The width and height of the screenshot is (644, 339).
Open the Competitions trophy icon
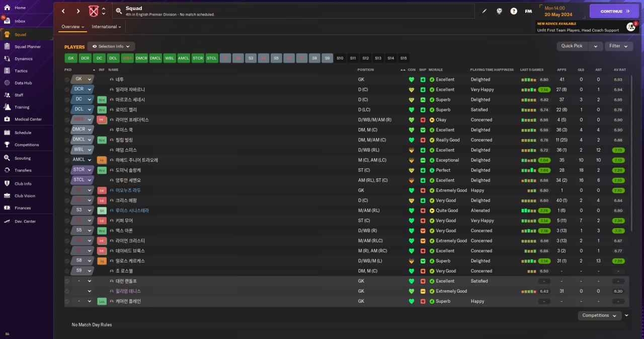coord(7,145)
